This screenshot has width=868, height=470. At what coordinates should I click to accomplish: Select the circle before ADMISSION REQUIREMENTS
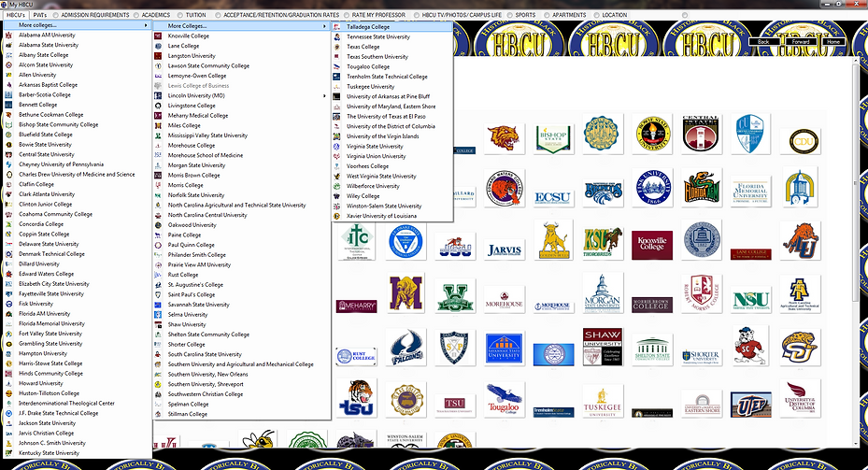click(x=55, y=15)
